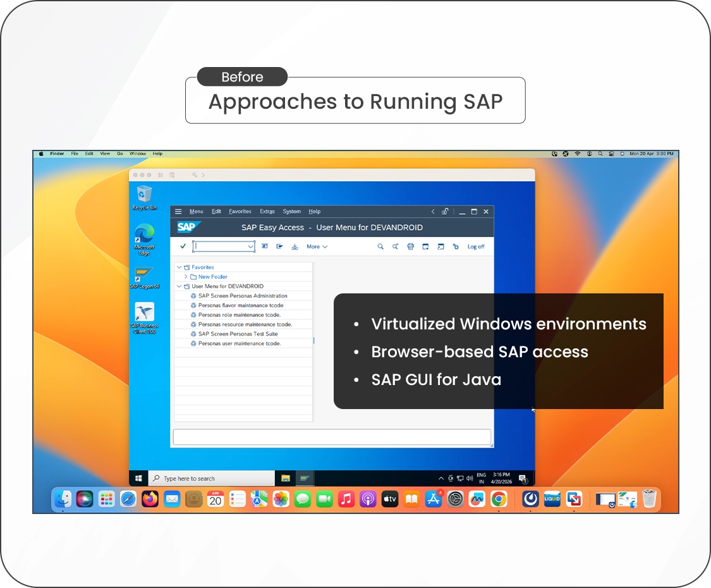Collapse the Favorites tree node

tap(179, 267)
